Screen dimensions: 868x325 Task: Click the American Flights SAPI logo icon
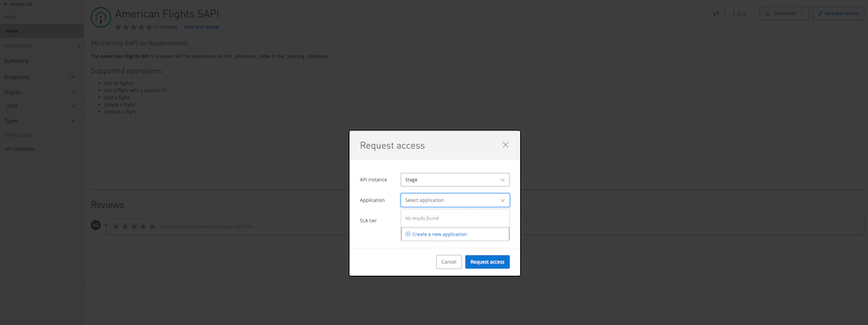tap(100, 18)
